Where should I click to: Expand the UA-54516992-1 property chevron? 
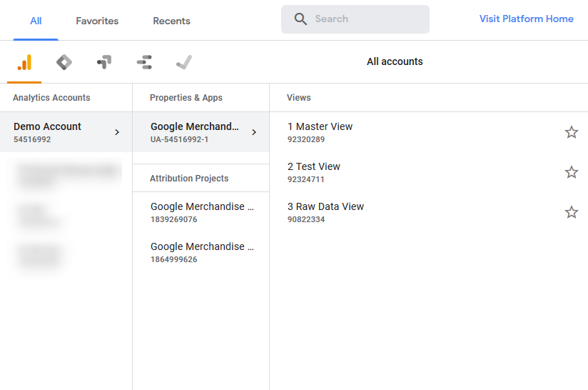[254, 132]
